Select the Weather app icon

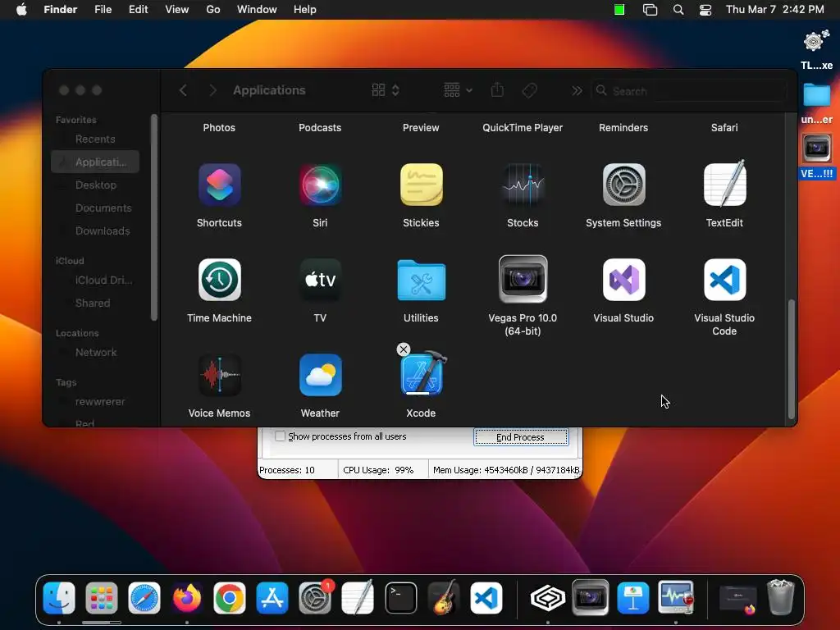click(320, 375)
